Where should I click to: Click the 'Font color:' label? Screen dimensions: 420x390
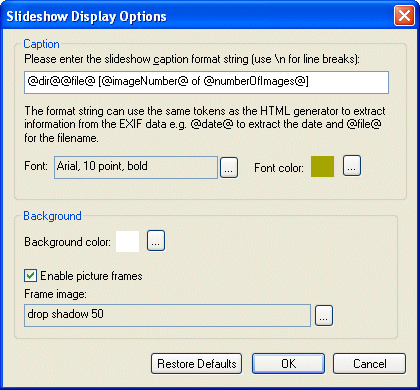click(x=279, y=168)
